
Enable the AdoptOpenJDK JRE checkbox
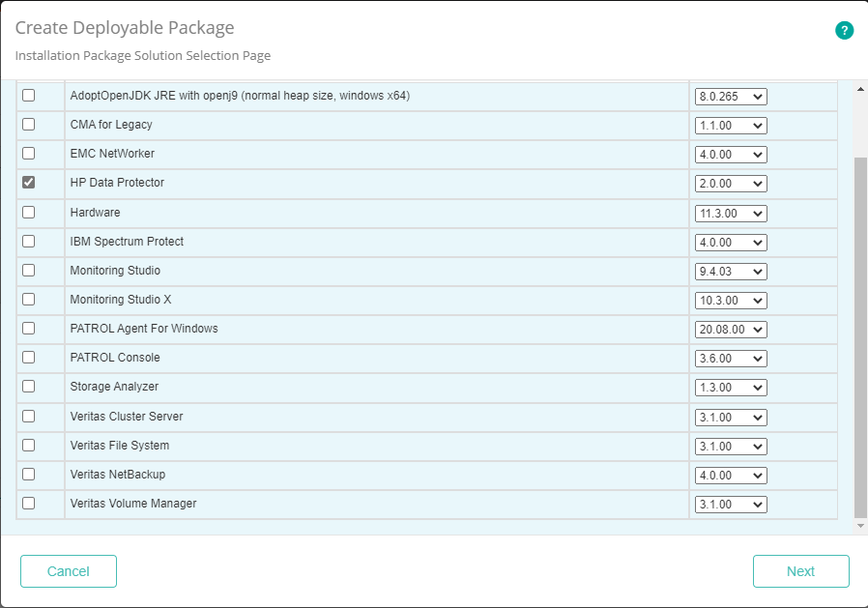pos(29,96)
